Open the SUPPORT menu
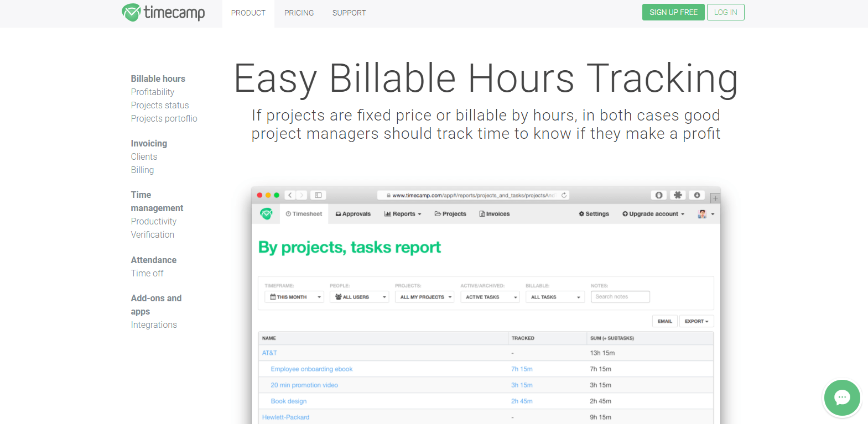The height and width of the screenshot is (424, 868). pos(349,13)
